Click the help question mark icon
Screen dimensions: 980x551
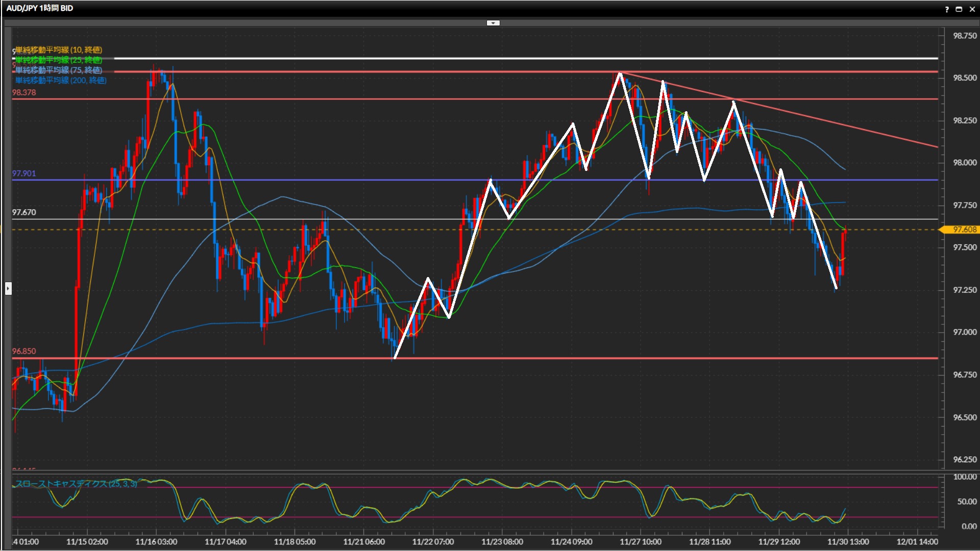[947, 9]
